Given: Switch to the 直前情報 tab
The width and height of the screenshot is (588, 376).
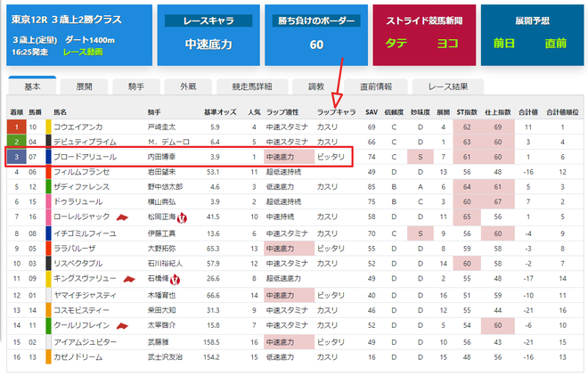Looking at the screenshot, I should coord(376,86).
